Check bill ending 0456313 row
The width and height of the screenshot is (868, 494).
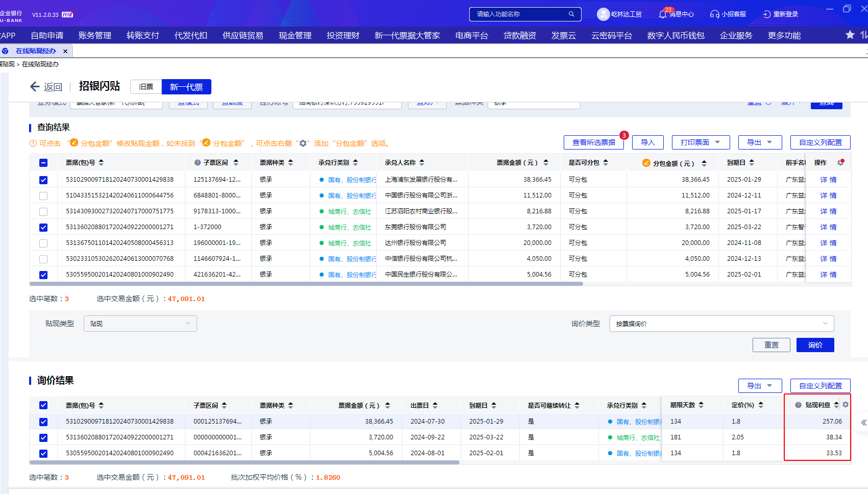(43, 243)
